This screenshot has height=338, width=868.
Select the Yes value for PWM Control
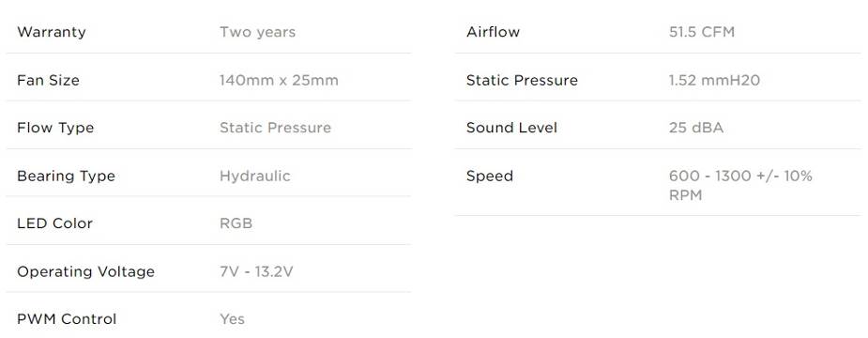232,319
